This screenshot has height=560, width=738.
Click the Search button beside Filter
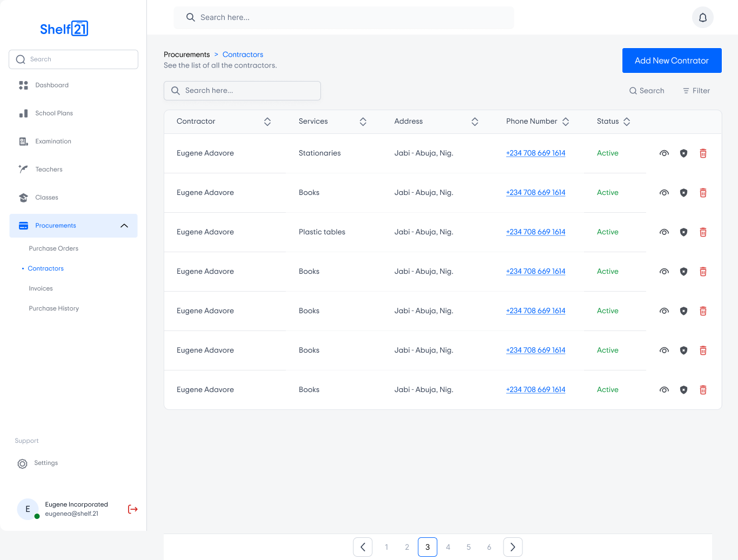pos(647,91)
